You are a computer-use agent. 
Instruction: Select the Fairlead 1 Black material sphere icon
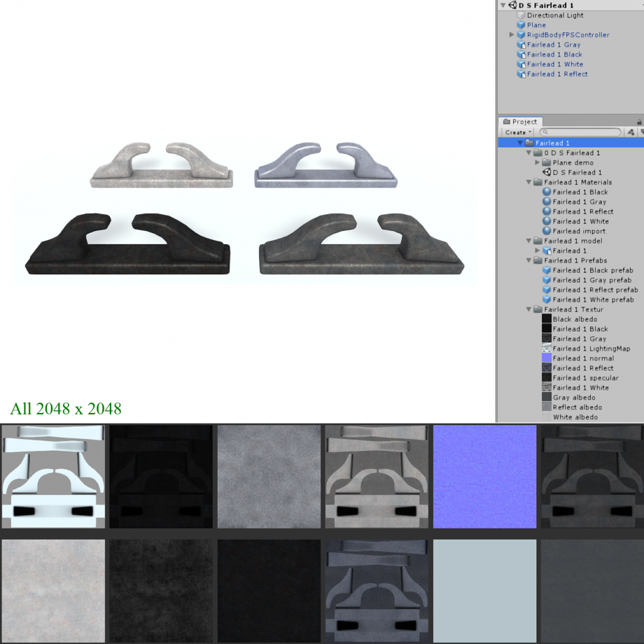tap(547, 192)
